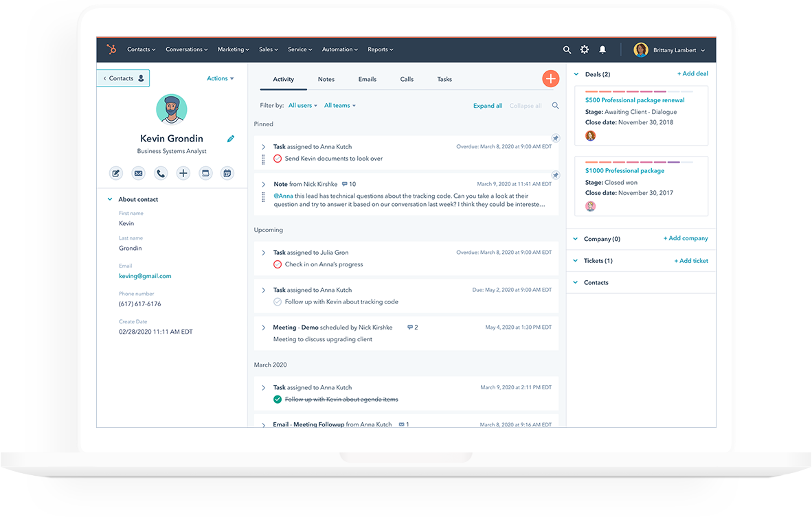Open the orange create activity button
The width and height of the screenshot is (812, 517).
550,78
